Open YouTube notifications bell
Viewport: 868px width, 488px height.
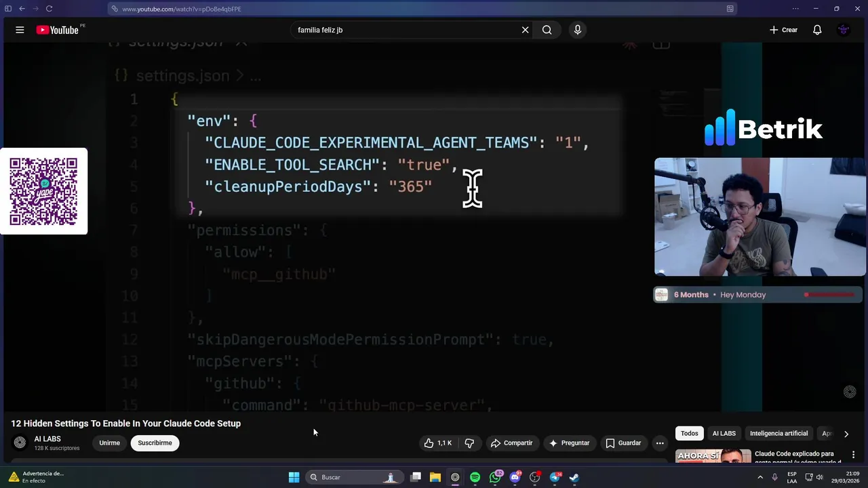pos(817,30)
